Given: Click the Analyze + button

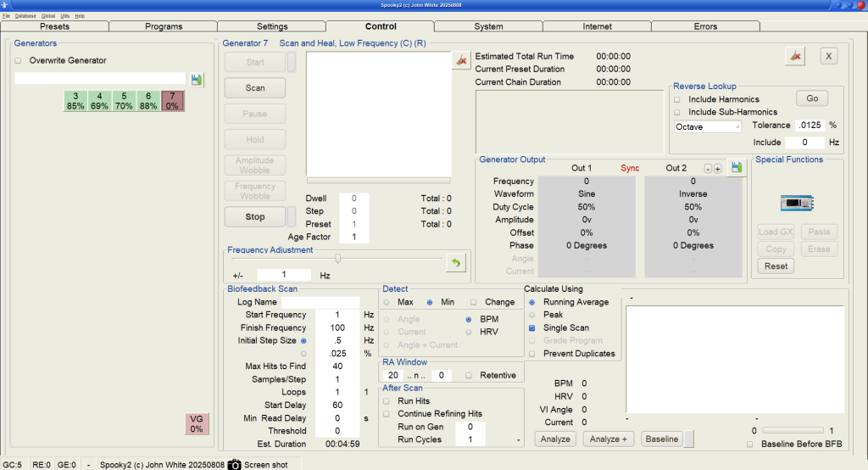Looking at the screenshot, I should point(607,439).
